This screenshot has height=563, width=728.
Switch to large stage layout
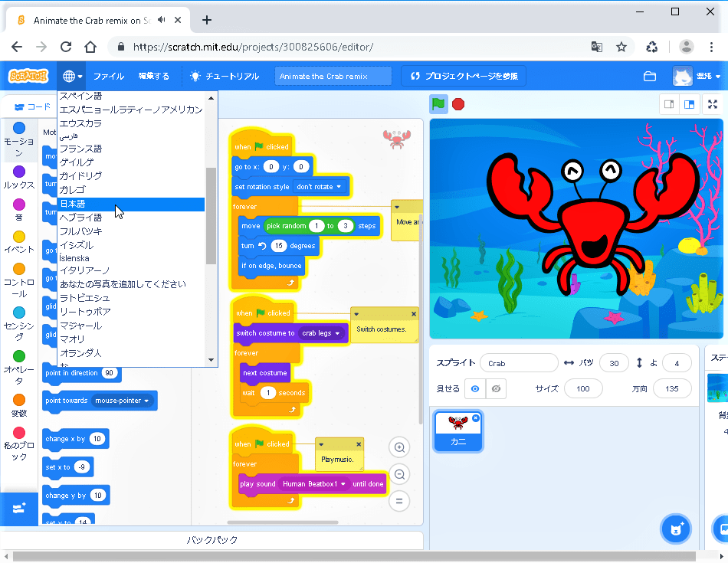690,104
